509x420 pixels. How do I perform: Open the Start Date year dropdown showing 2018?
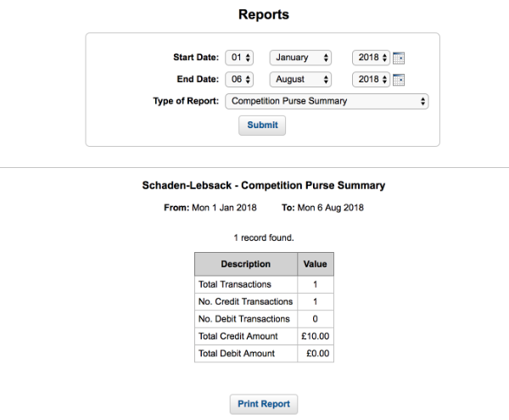click(x=371, y=58)
